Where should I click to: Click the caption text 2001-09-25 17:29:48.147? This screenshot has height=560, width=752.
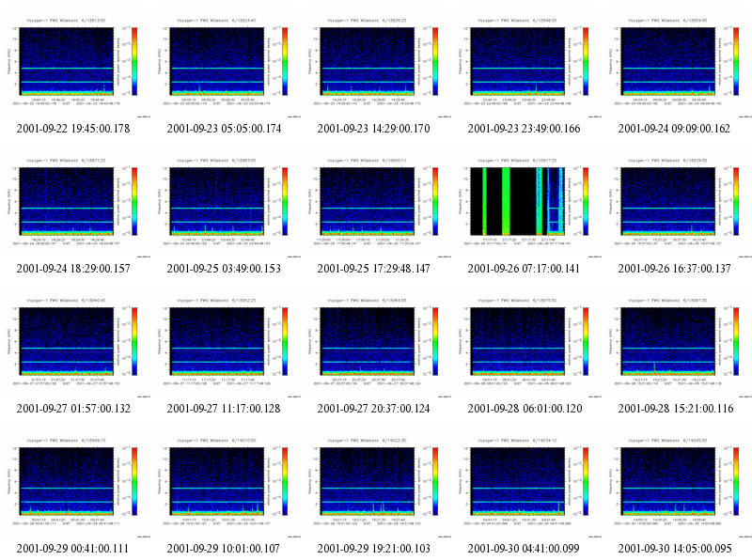tap(373, 269)
